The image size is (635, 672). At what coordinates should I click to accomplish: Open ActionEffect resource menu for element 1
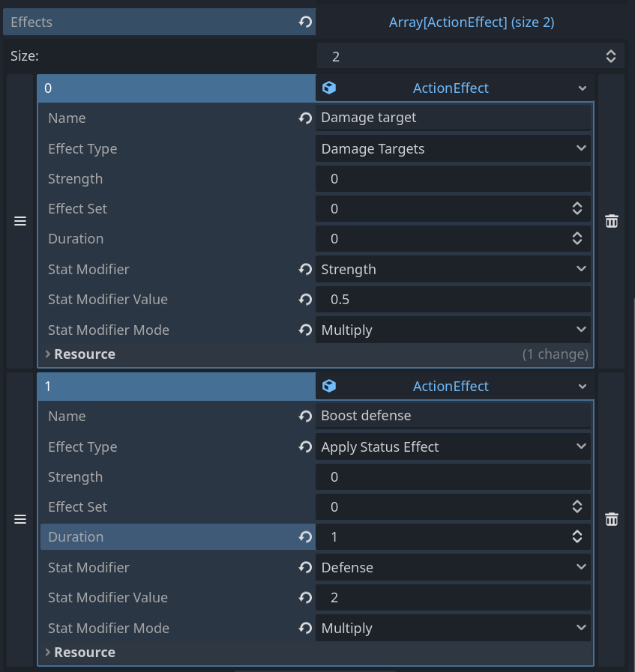(582, 386)
